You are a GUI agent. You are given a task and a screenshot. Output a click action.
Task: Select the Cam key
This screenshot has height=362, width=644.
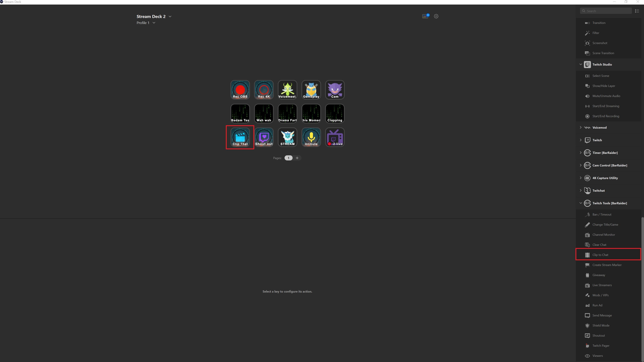[x=335, y=90]
